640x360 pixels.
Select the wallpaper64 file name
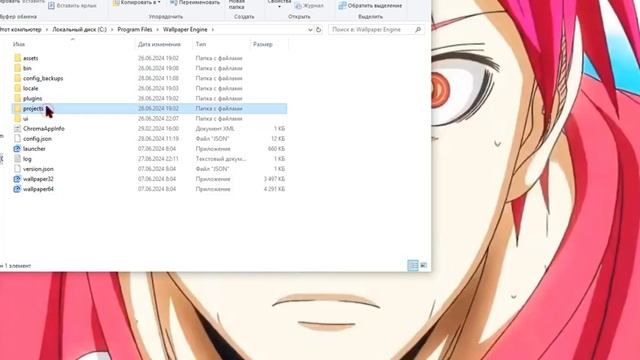(x=38, y=189)
